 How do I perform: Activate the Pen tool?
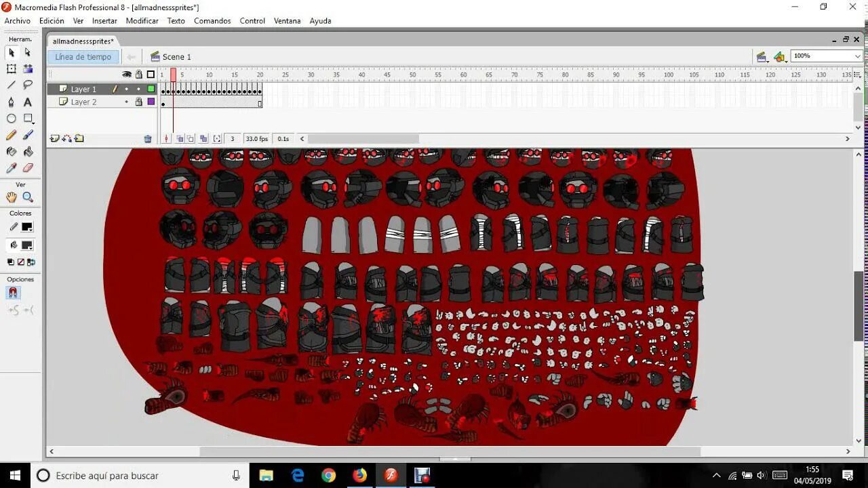[x=12, y=102]
